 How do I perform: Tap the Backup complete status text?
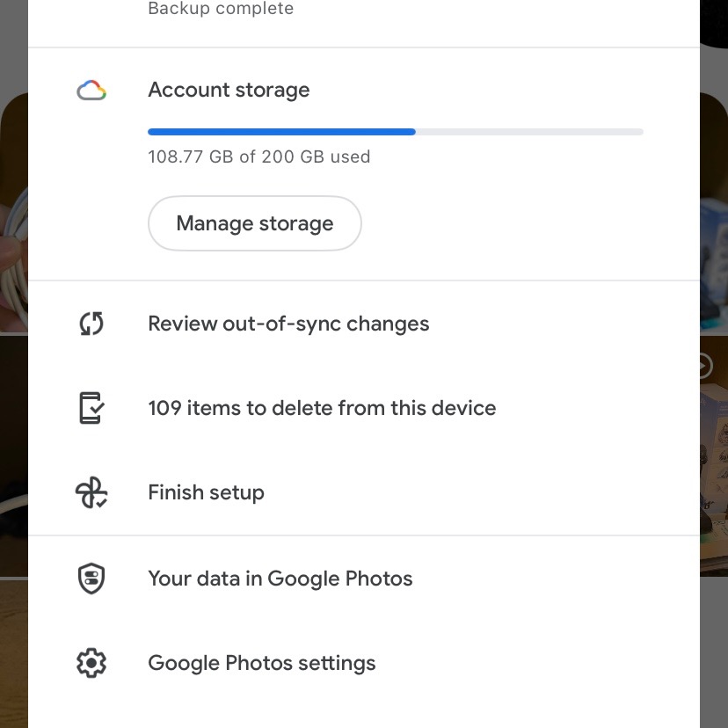(x=221, y=8)
